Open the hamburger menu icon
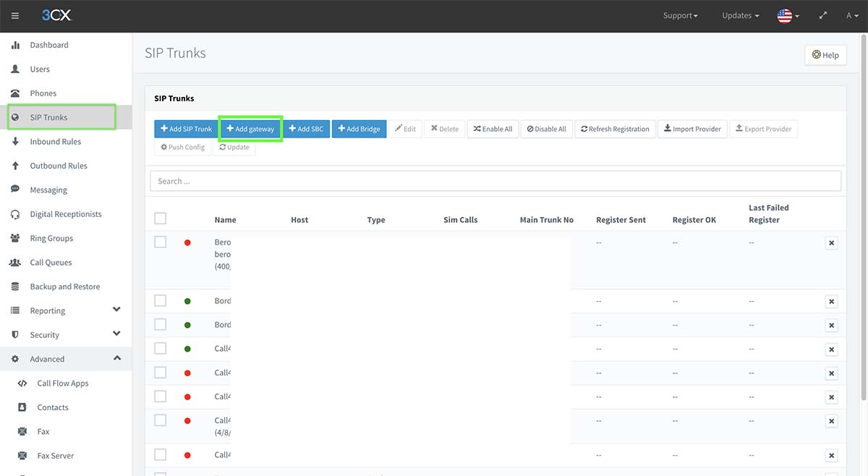 (15, 16)
